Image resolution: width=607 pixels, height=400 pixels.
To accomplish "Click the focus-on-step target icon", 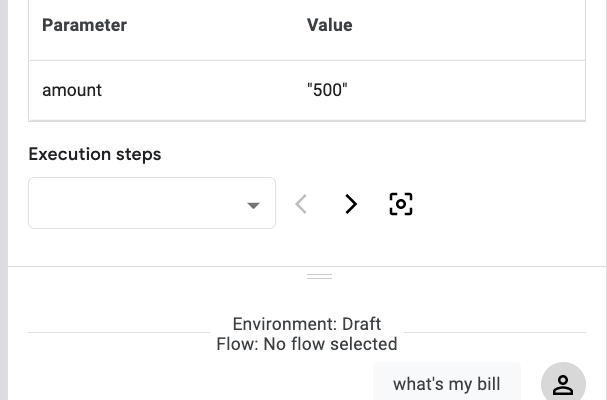I will click(401, 204).
